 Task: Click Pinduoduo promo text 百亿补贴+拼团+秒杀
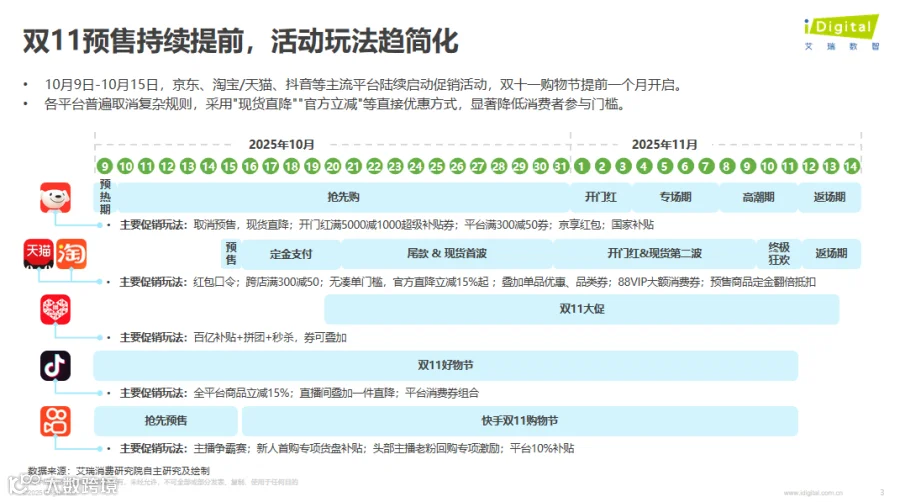(x=243, y=338)
